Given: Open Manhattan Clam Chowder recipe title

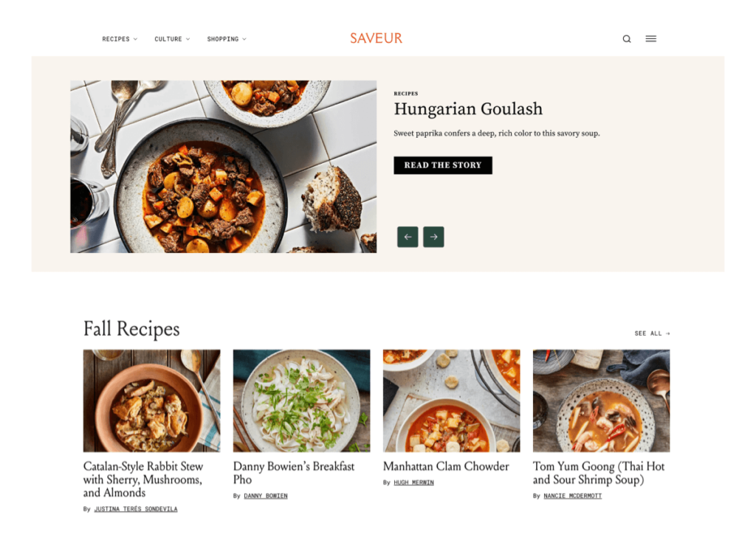Looking at the screenshot, I should coord(446,466).
